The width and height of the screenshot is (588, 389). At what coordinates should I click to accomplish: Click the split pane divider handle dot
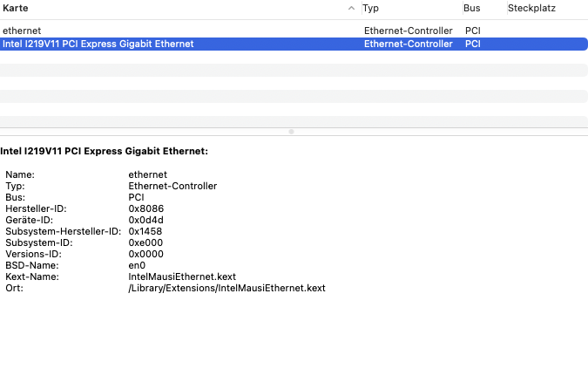coord(291,132)
